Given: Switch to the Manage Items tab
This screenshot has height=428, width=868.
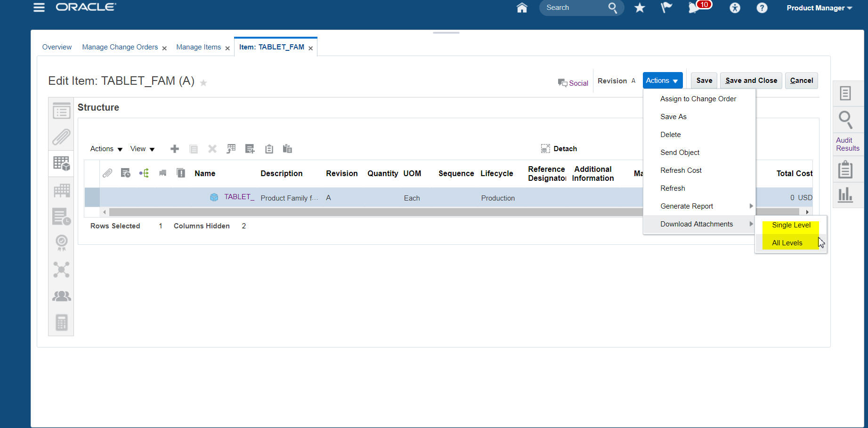Looking at the screenshot, I should click(x=198, y=47).
